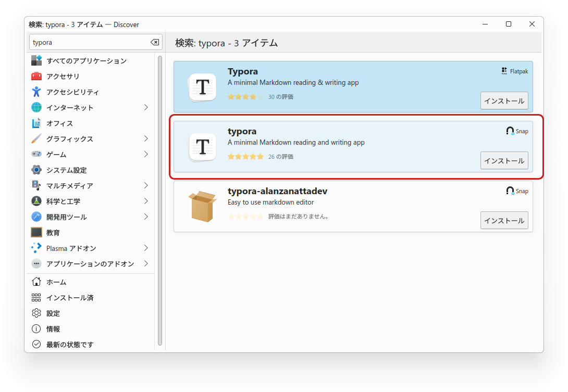Select the オフィス category label
Image resolution: width=568 pixels, height=392 pixels.
tap(60, 123)
